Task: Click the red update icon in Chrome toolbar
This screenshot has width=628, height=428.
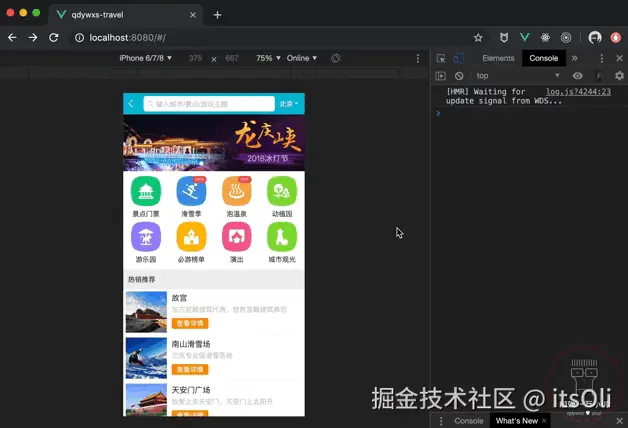Action: tap(616, 38)
